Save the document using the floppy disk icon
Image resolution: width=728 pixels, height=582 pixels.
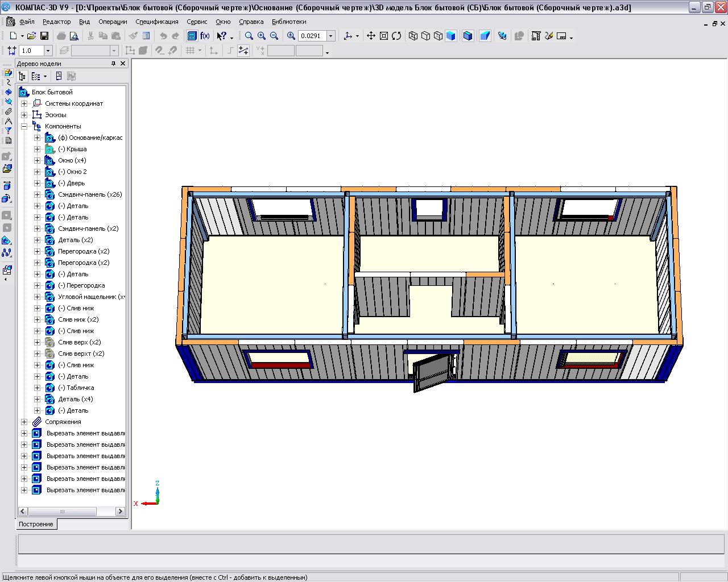coord(44,36)
